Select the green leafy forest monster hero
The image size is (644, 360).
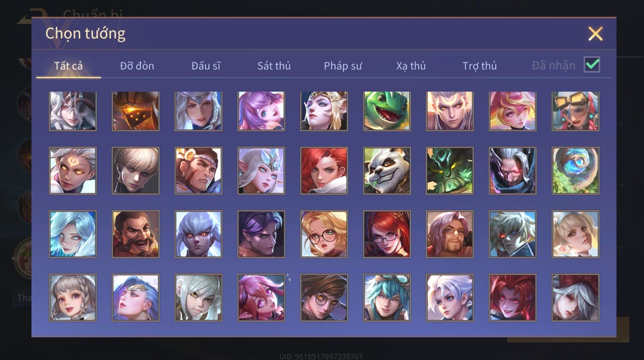coord(450,171)
